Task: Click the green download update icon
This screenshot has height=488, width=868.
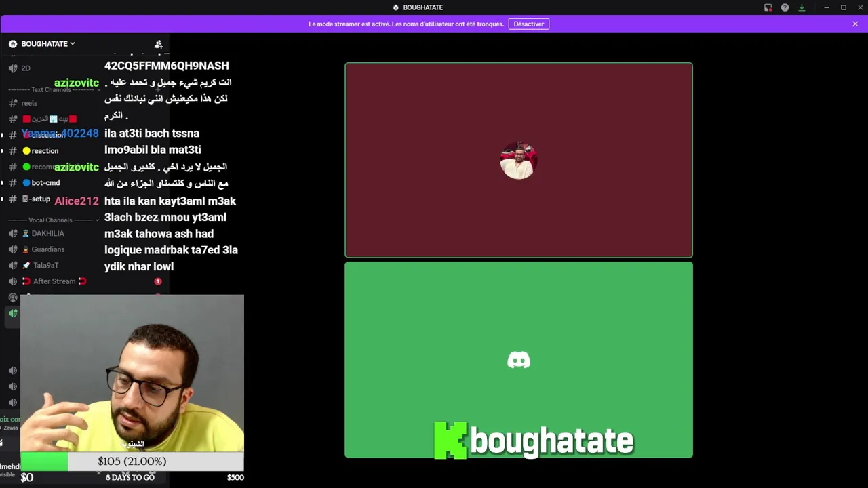Action: pos(802,7)
